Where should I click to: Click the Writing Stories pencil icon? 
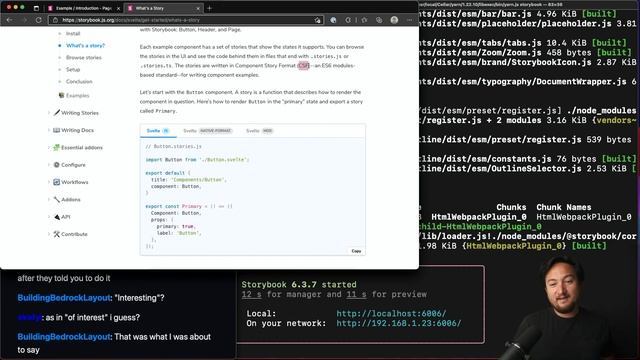point(57,113)
